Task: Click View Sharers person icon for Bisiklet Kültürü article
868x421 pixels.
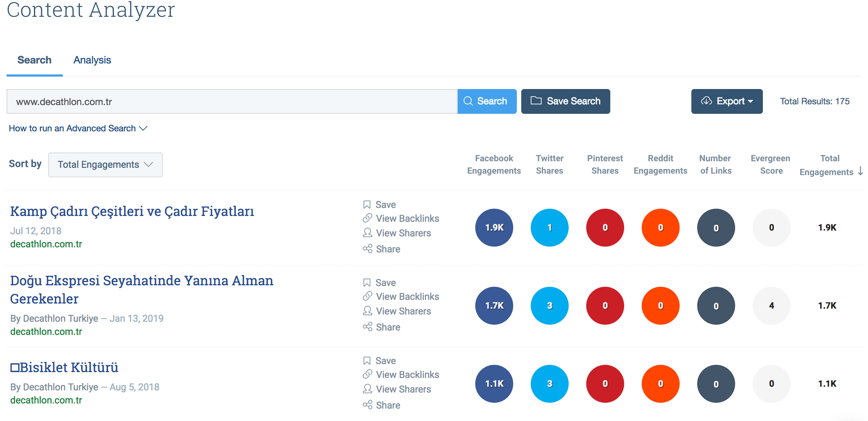Action: coord(367,389)
